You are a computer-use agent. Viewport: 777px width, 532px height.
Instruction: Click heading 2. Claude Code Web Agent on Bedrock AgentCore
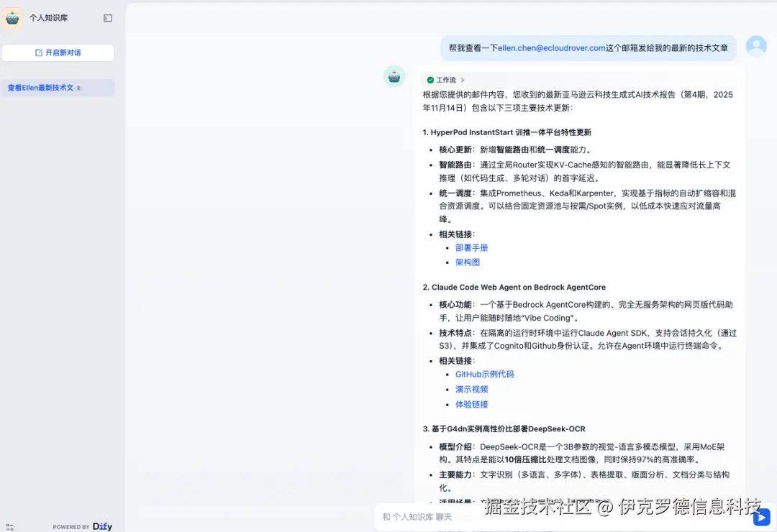(514, 288)
